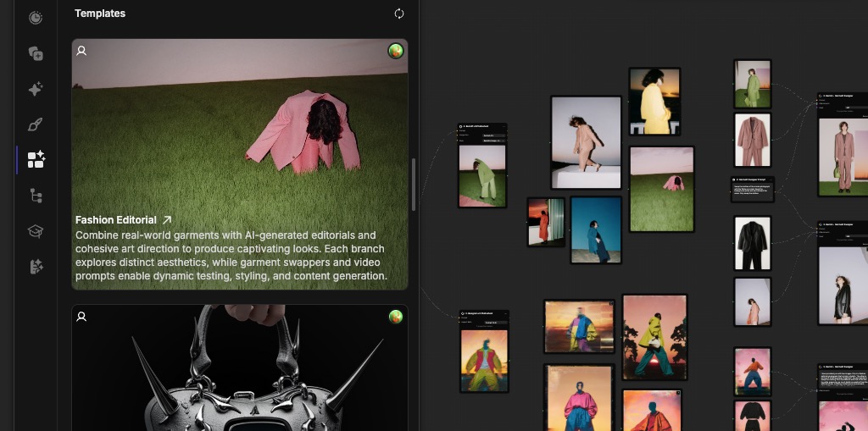Open the node workflow tree sidebar icon
This screenshot has width=868, height=431.
click(x=35, y=196)
